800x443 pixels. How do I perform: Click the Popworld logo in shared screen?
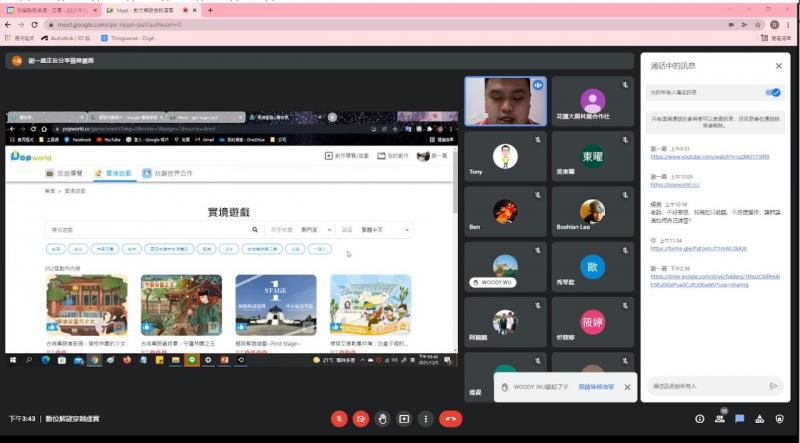click(31, 156)
